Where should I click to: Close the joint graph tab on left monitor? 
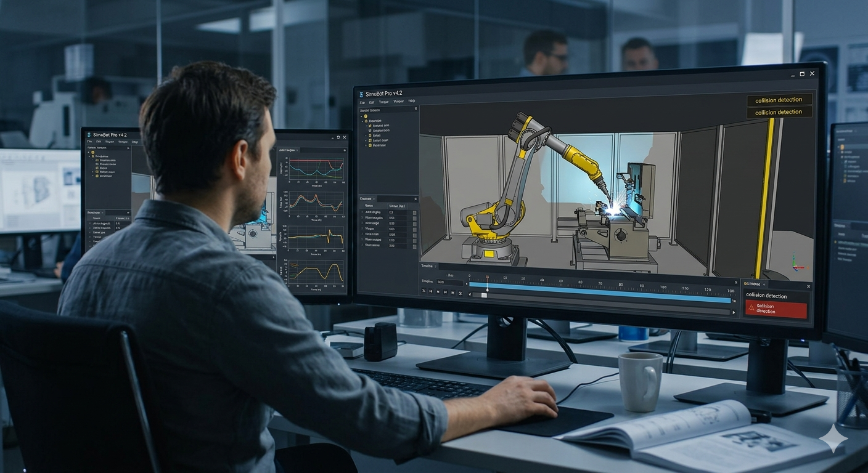pyautogui.click(x=297, y=150)
